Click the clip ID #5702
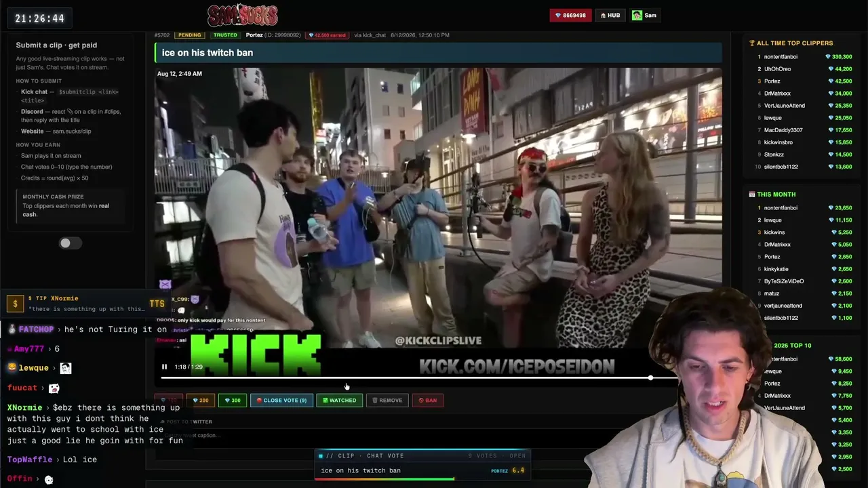Screen dimensions: 868x488 point(162,35)
